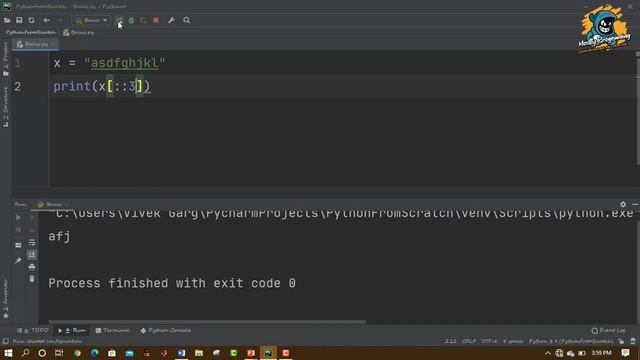640x360 pixels.
Task: Toggle read-only lock icon in status bar
Action: coord(621,341)
